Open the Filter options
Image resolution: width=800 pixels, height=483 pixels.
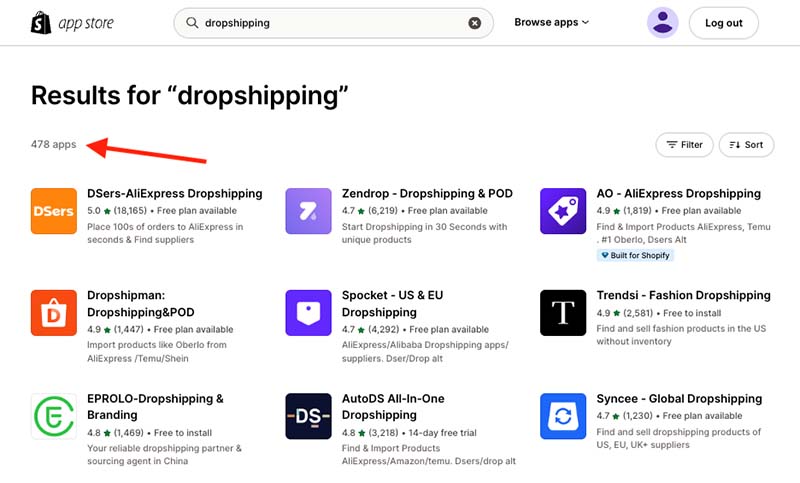[x=684, y=145]
